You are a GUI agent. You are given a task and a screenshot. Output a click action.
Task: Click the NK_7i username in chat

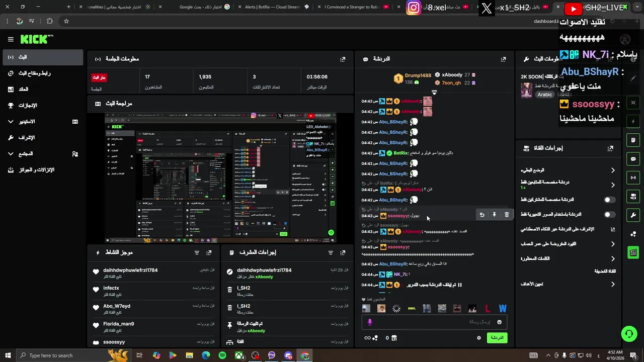pyautogui.click(x=400, y=275)
